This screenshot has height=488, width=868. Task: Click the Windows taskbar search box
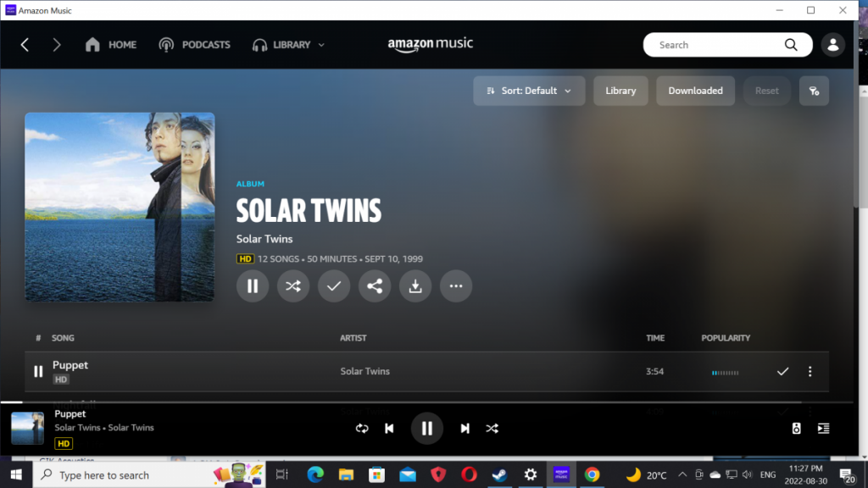149,474
